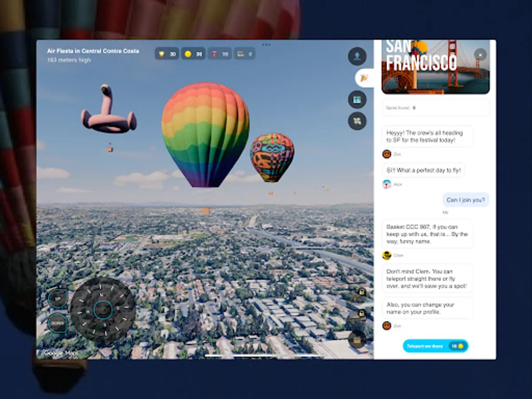
Task: Select the pinwheel minigames icon
Action: (357, 121)
